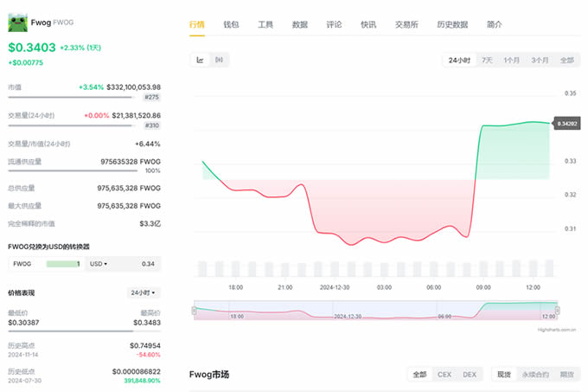Click market cap value $332,100,053.98

(x=133, y=87)
